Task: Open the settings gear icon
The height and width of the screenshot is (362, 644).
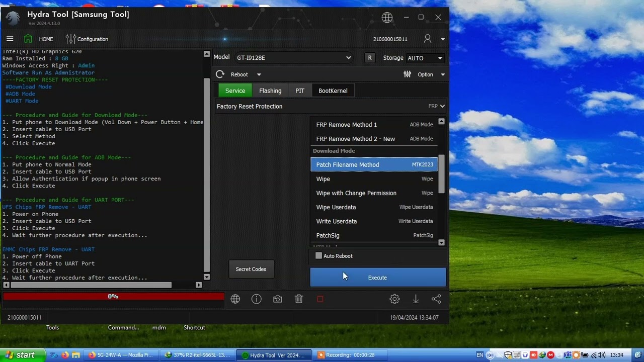Action: point(394,299)
